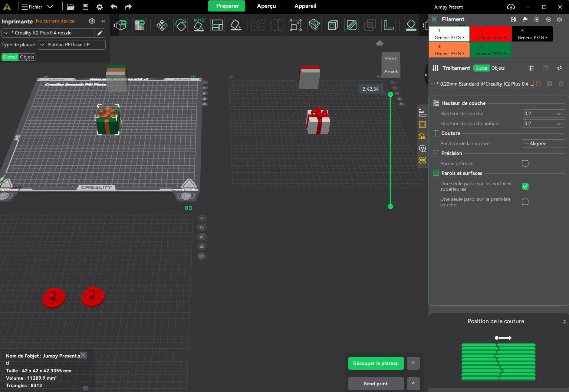
Task: Toggle the Parois précises checkbox
Action: [525, 163]
